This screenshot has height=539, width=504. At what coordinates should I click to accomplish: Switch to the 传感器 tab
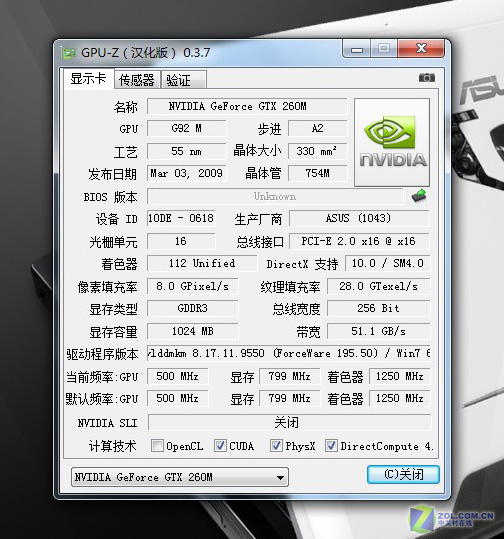[x=137, y=80]
